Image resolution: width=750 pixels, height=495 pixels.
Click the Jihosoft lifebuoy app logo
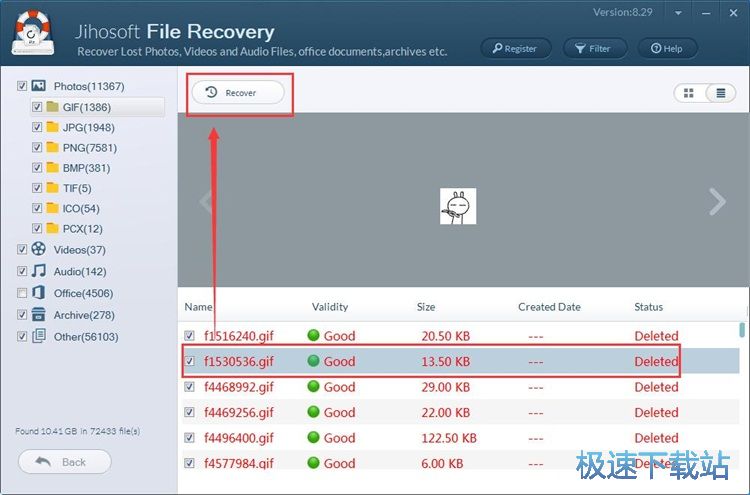(33, 33)
